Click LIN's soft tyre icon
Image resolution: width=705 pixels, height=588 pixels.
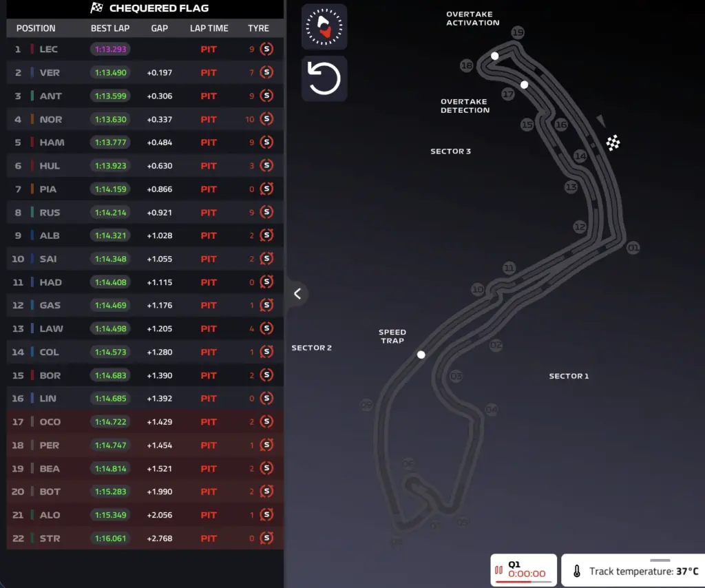[266, 398]
